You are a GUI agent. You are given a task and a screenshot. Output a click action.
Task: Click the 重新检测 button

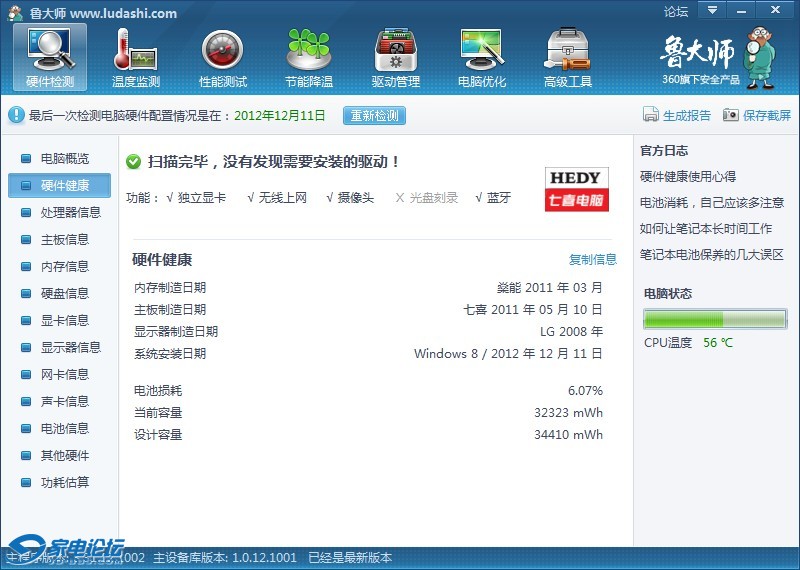(374, 116)
